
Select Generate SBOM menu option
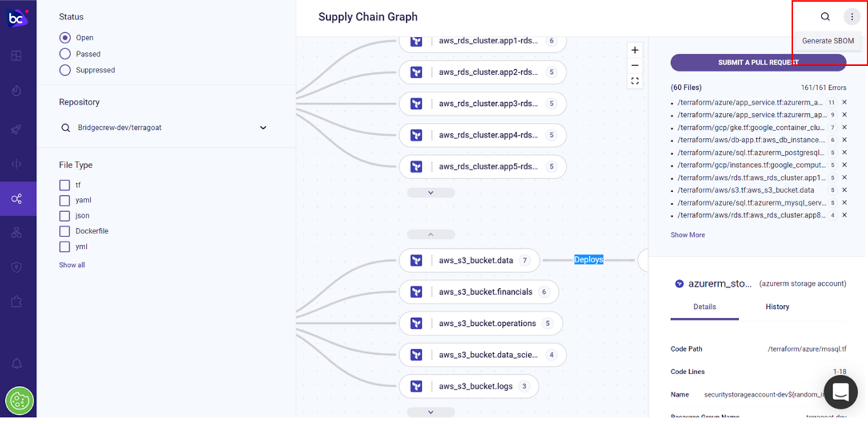[828, 41]
